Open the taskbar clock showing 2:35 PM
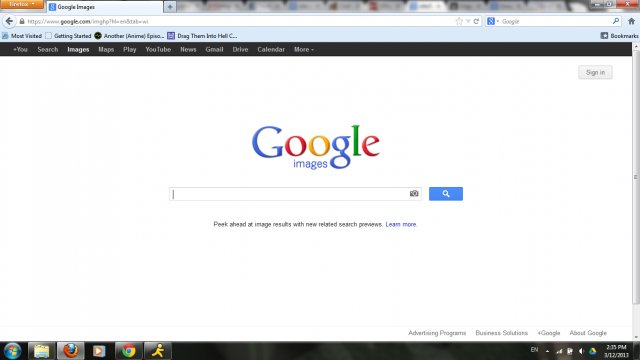 coord(616,351)
